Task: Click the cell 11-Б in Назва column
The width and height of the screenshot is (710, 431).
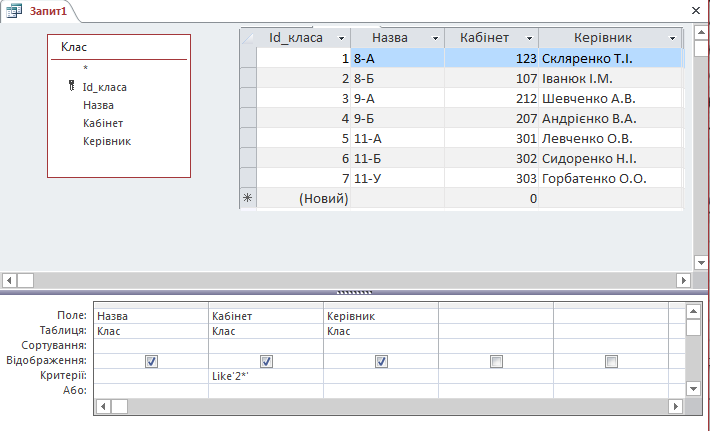Action: pos(397,158)
